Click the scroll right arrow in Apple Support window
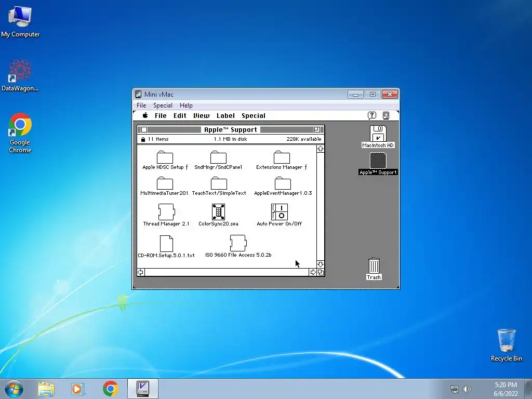 tap(313, 272)
